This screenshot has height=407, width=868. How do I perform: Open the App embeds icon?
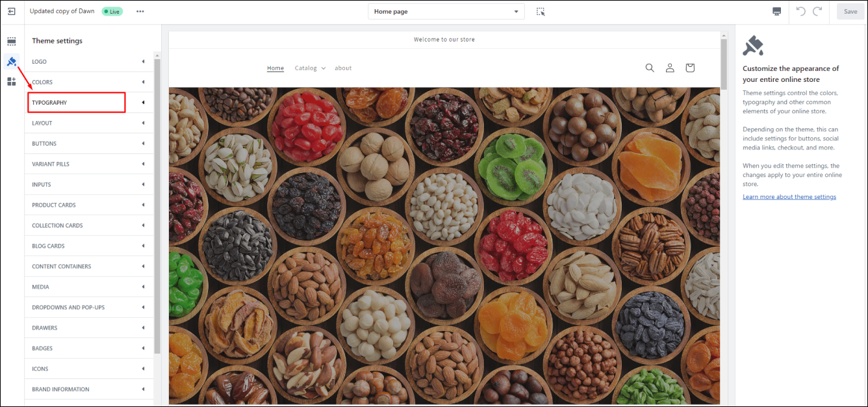pos(12,81)
